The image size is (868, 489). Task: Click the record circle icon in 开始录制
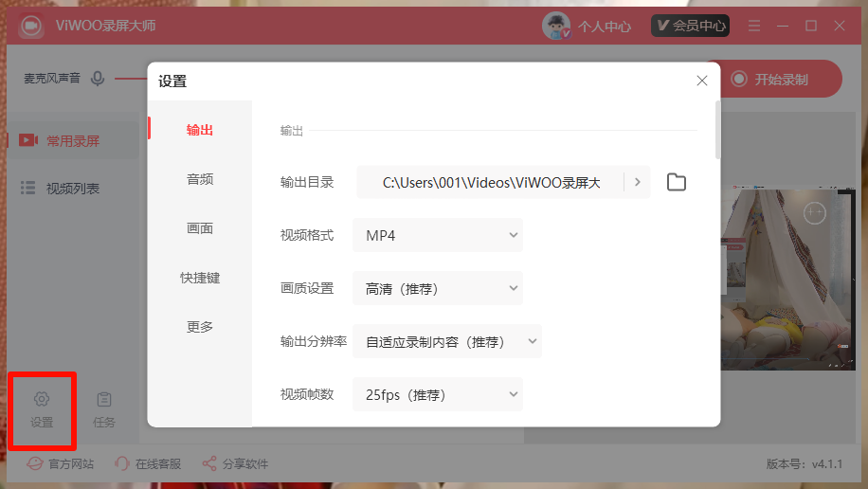(739, 79)
